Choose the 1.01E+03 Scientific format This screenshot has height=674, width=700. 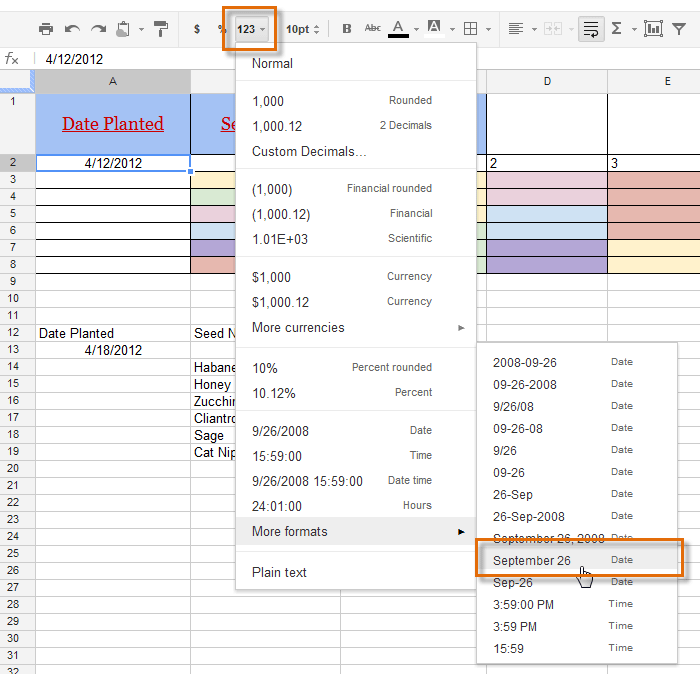coord(356,239)
